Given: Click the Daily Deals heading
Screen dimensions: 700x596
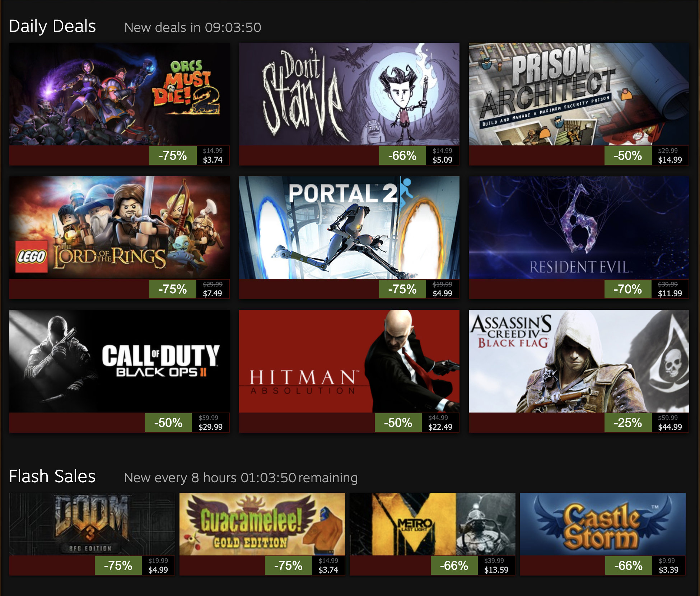Looking at the screenshot, I should 52,26.
